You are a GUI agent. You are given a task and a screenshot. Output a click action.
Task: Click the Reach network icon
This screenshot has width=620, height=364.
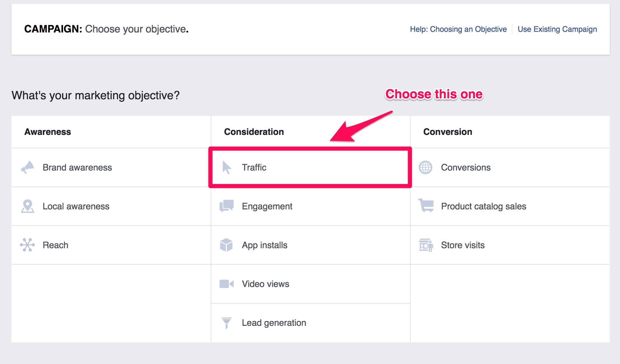pyautogui.click(x=27, y=245)
